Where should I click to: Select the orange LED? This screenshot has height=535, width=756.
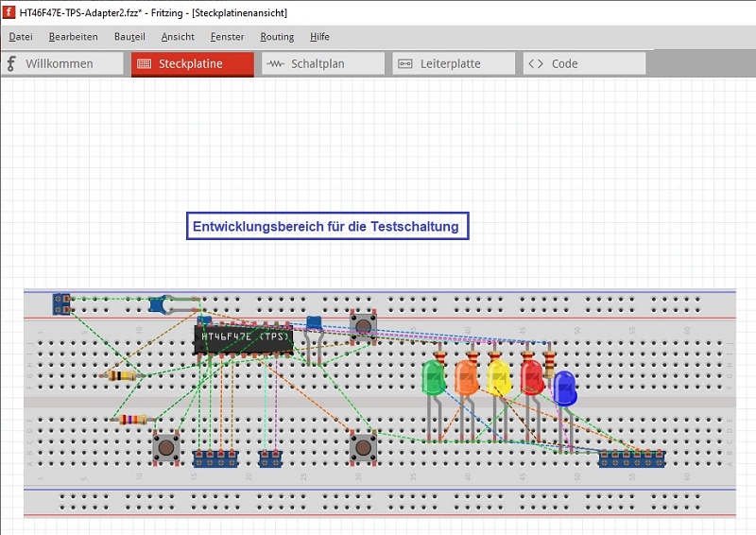pyautogui.click(x=466, y=377)
